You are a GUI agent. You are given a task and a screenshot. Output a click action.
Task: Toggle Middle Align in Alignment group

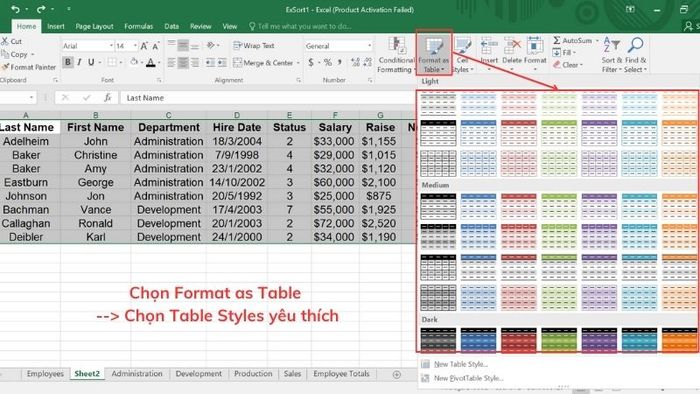pyautogui.click(x=183, y=46)
